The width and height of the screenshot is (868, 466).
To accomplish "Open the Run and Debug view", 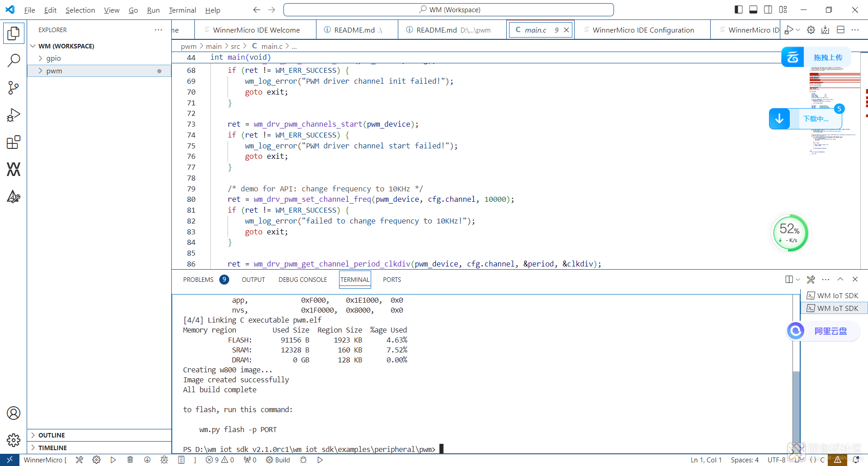I will [14, 115].
